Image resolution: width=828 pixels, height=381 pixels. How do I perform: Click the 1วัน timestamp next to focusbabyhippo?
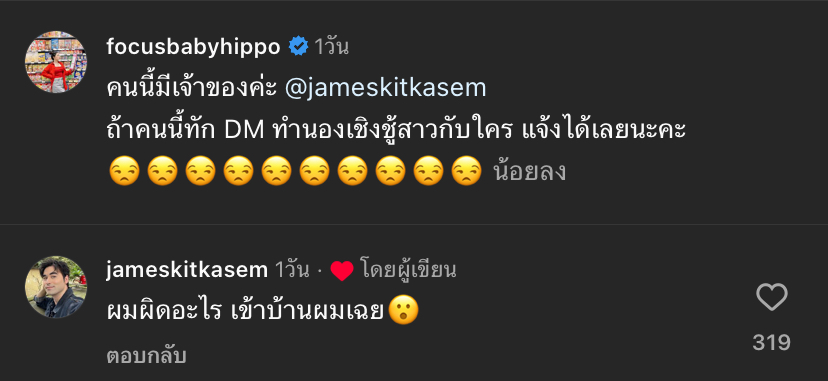332,47
